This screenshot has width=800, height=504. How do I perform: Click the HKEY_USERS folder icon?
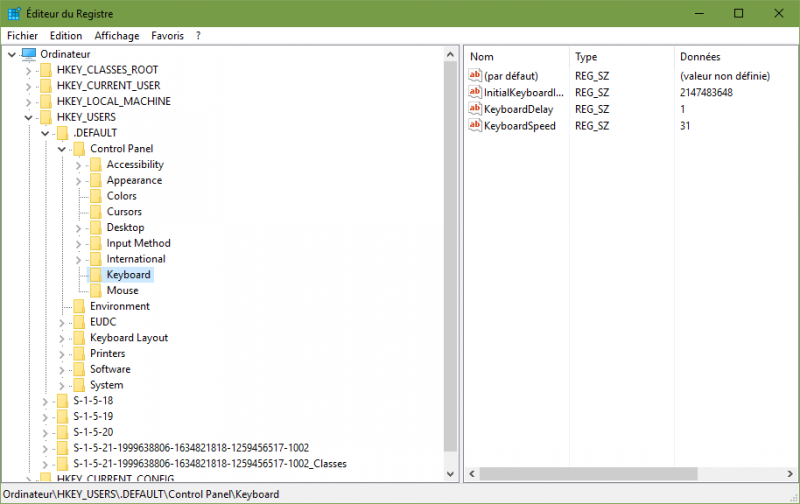[46, 117]
